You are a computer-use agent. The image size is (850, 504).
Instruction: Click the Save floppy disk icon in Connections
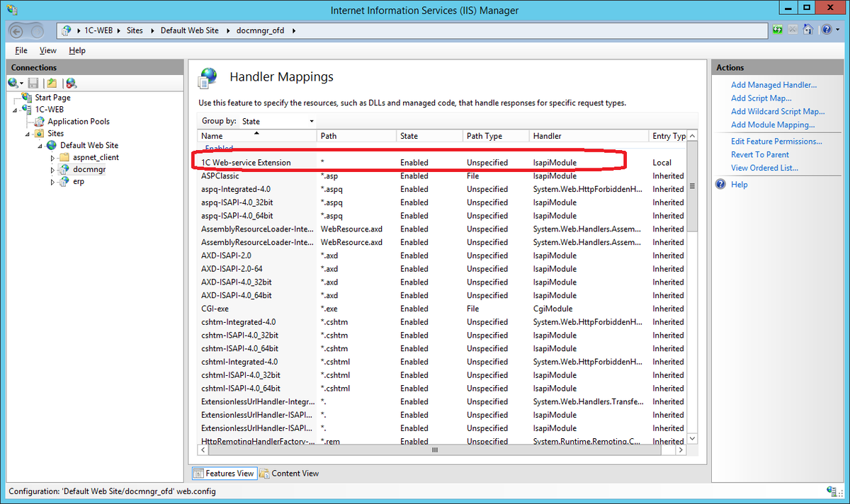33,83
